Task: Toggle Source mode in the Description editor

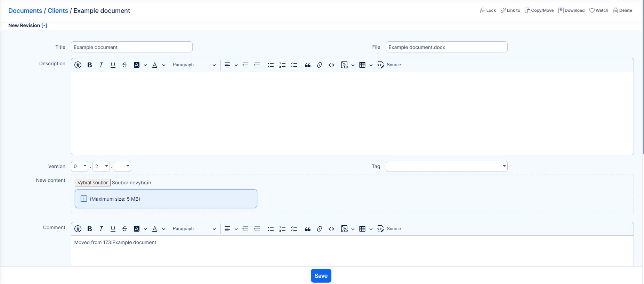Action: point(389,65)
